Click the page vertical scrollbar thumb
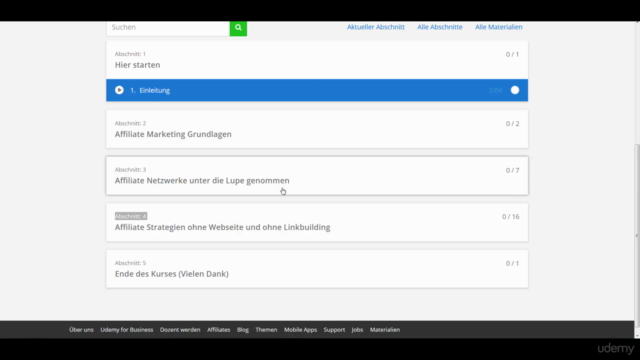 click(637, 236)
